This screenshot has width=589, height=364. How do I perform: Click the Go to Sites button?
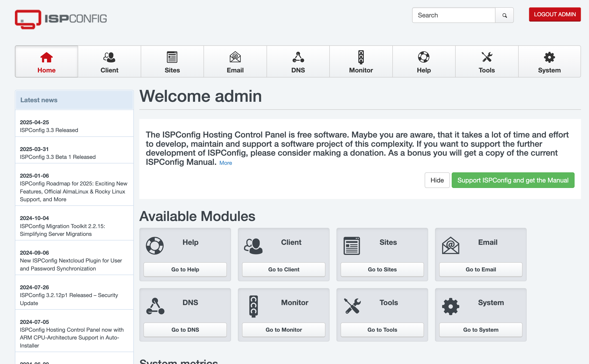click(x=382, y=270)
